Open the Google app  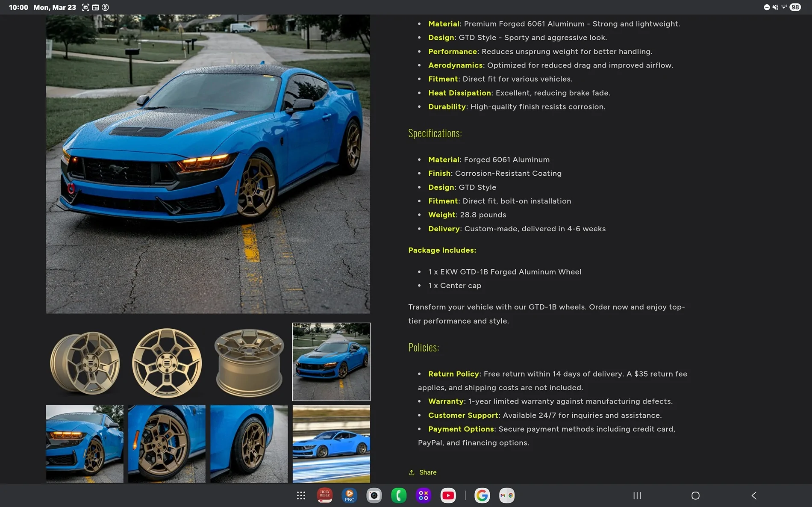[482, 495]
